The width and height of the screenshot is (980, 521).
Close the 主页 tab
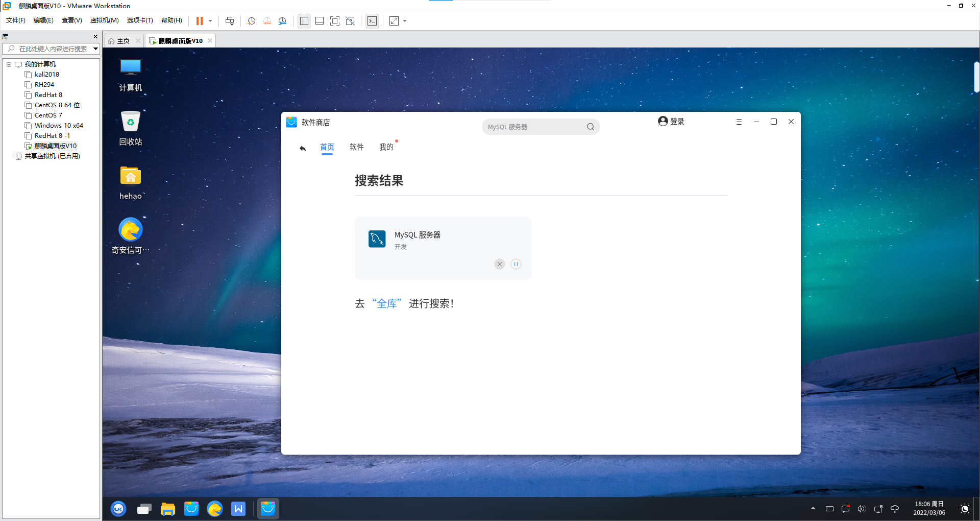point(138,41)
